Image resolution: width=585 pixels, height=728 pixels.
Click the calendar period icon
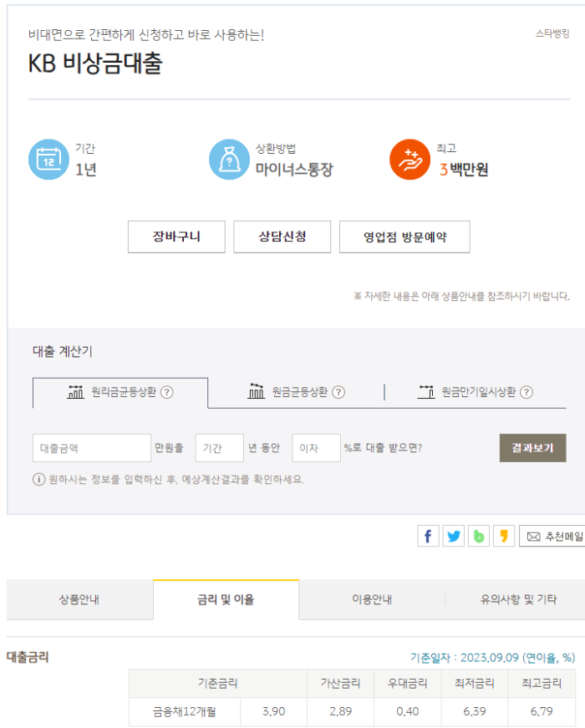[x=48, y=160]
